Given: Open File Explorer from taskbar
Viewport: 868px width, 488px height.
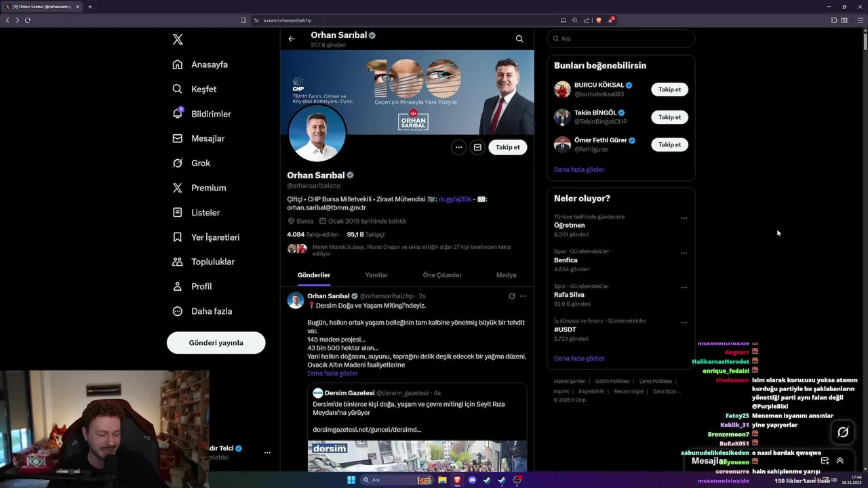Looking at the screenshot, I should point(442,480).
